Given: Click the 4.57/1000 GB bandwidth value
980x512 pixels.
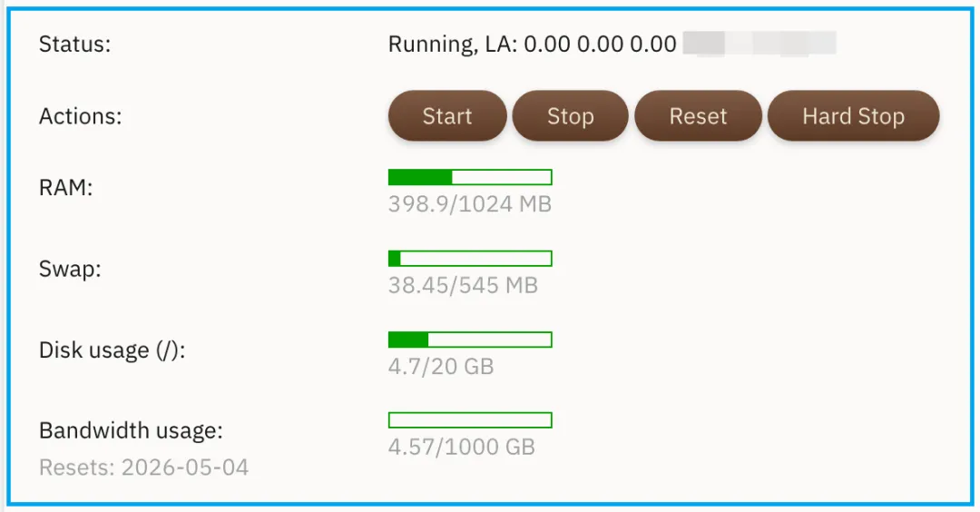Looking at the screenshot, I should [x=461, y=448].
